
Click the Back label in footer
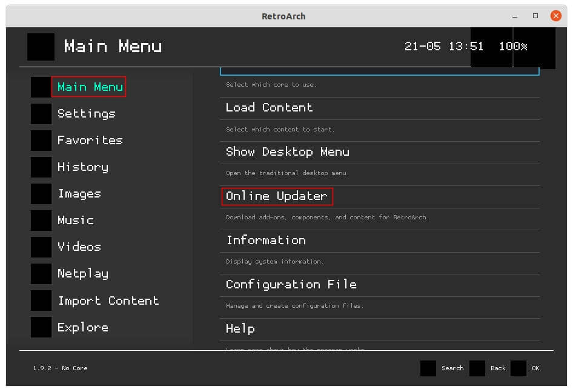point(498,368)
